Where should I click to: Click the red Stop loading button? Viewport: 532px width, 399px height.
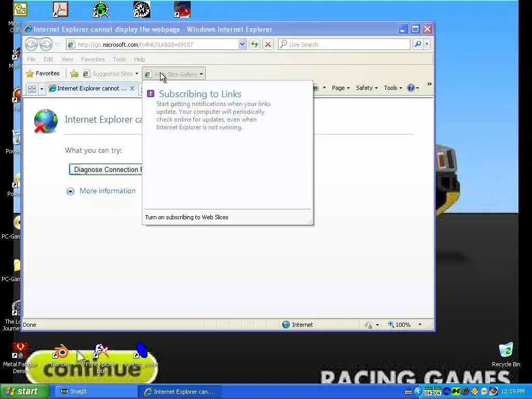268,44
